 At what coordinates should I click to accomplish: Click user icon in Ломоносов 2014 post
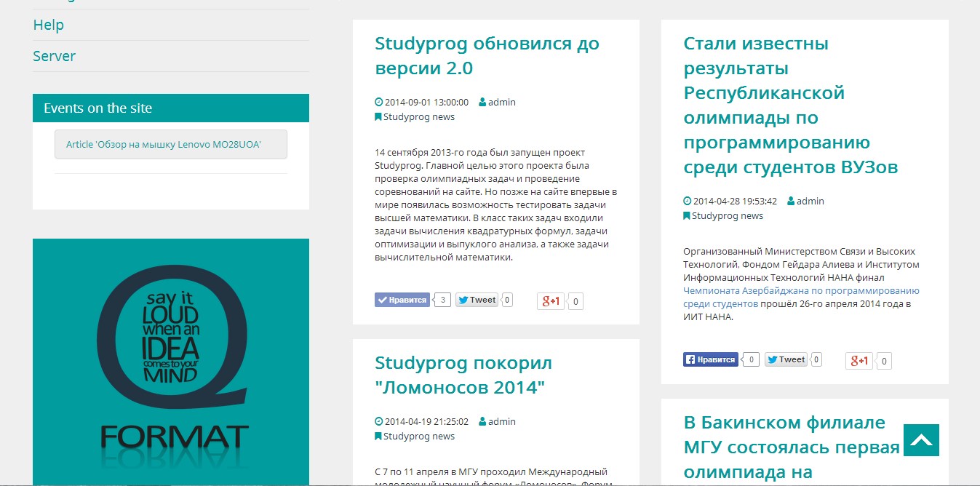(x=482, y=422)
